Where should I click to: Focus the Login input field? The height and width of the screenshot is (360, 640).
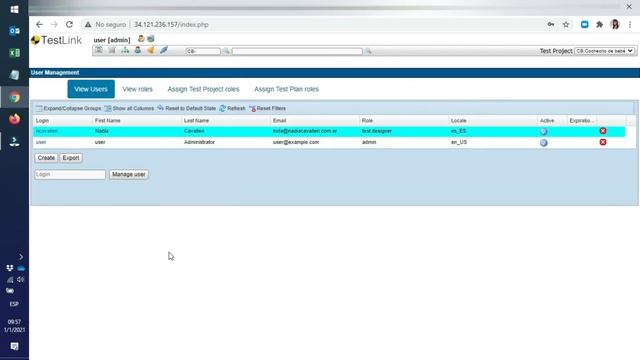point(70,174)
